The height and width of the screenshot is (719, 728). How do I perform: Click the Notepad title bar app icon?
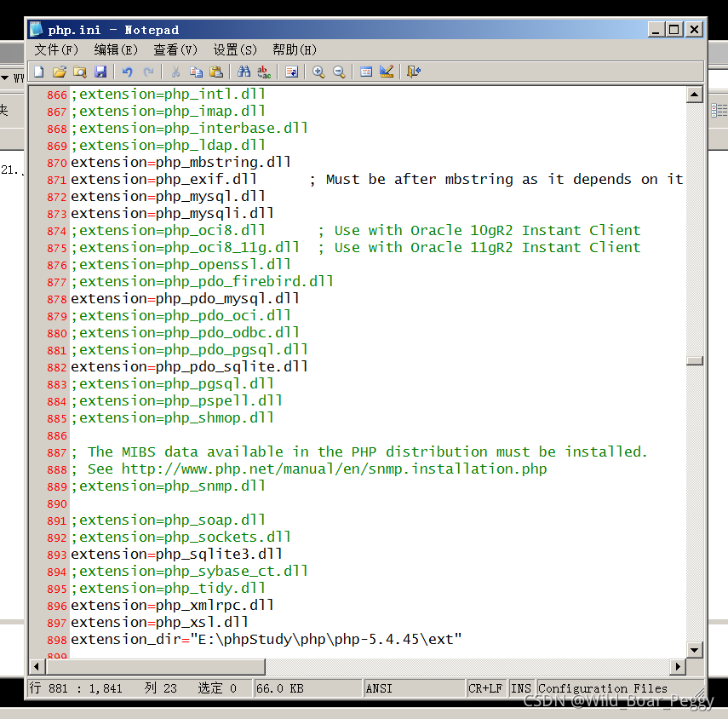click(x=37, y=29)
